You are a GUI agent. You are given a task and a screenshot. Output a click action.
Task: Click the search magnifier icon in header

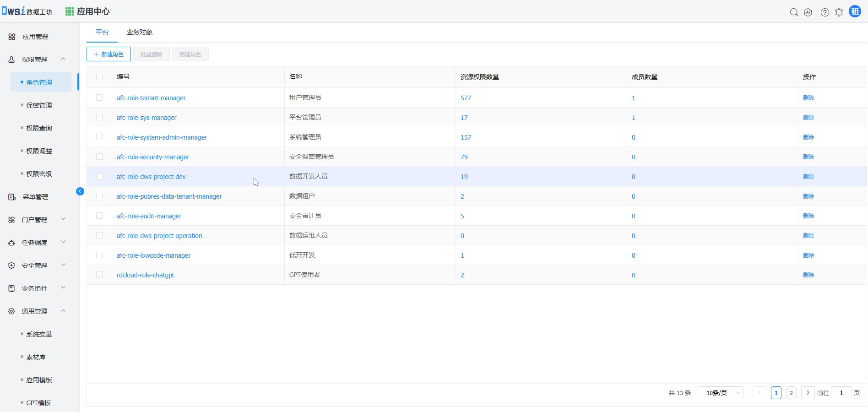(x=794, y=12)
